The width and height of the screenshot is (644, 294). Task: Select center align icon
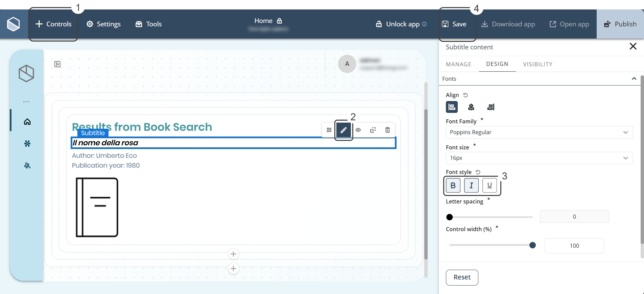click(x=471, y=107)
